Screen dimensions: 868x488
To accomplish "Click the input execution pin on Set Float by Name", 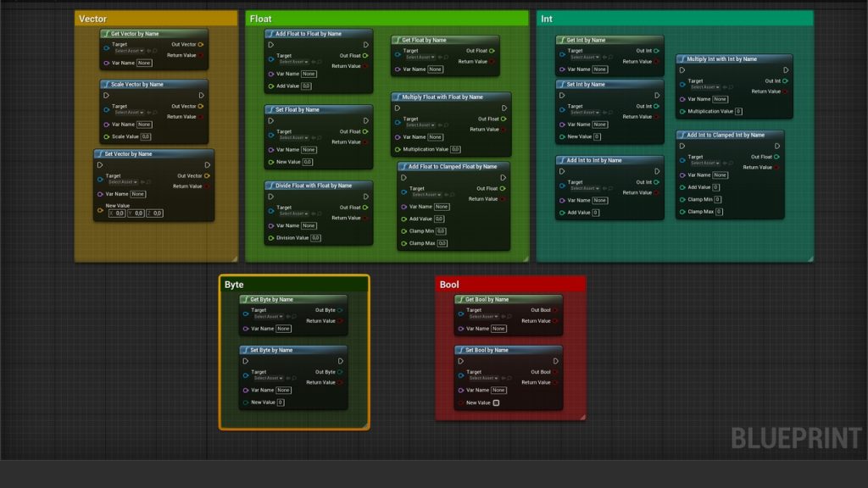I will click(271, 120).
